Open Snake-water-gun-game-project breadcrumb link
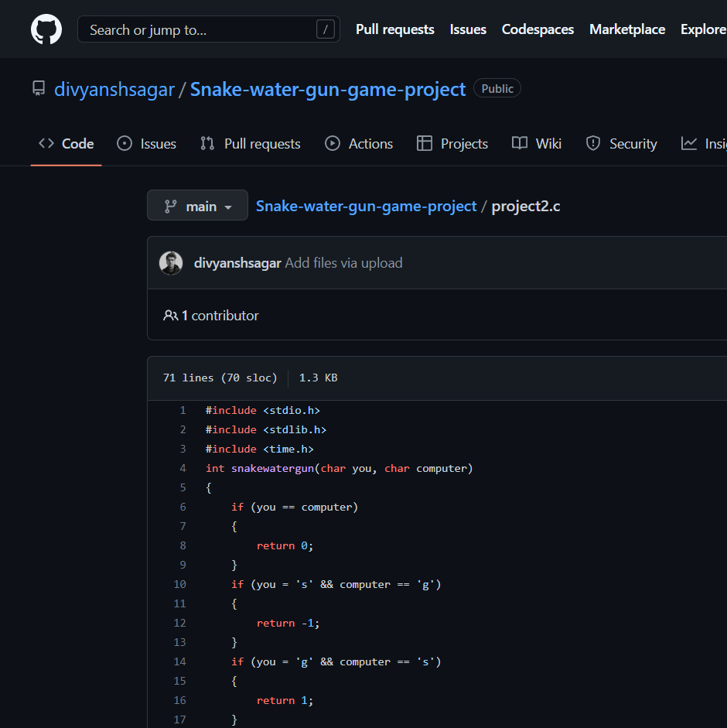 (x=367, y=206)
